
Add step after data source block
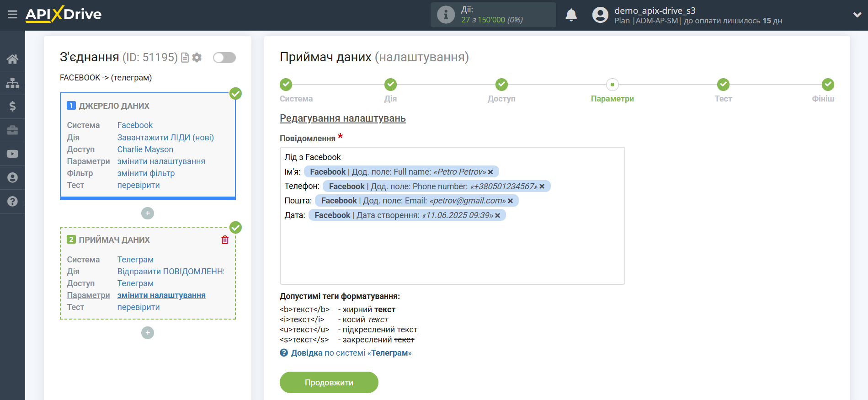tap(148, 213)
